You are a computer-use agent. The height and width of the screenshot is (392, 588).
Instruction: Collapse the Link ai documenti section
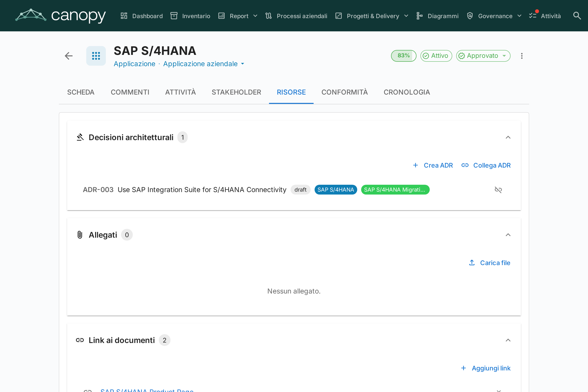pyautogui.click(x=508, y=340)
